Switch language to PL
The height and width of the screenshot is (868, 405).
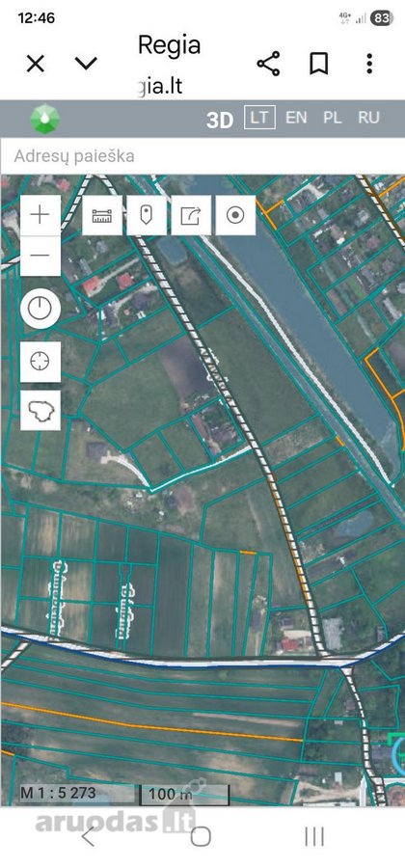332,118
